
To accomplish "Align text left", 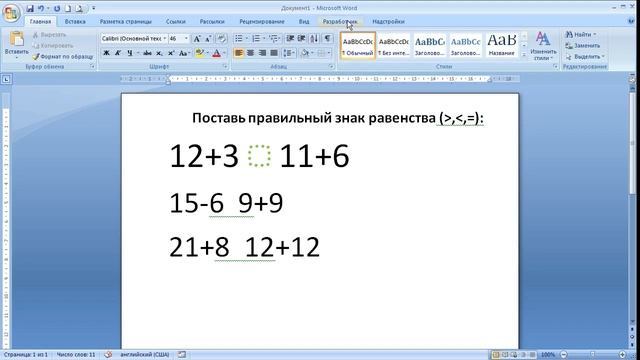I will [x=239, y=53].
